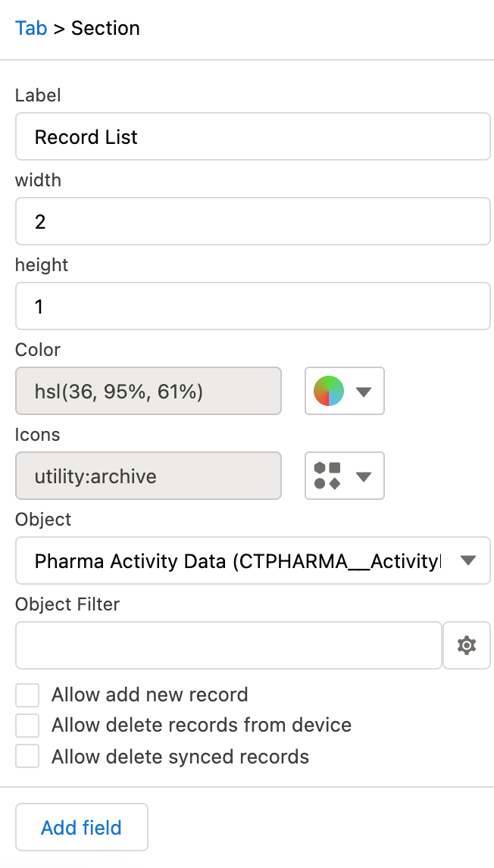Image resolution: width=494 pixels, height=868 pixels.
Task: Click the Object Filter text box
Action: tap(228, 645)
